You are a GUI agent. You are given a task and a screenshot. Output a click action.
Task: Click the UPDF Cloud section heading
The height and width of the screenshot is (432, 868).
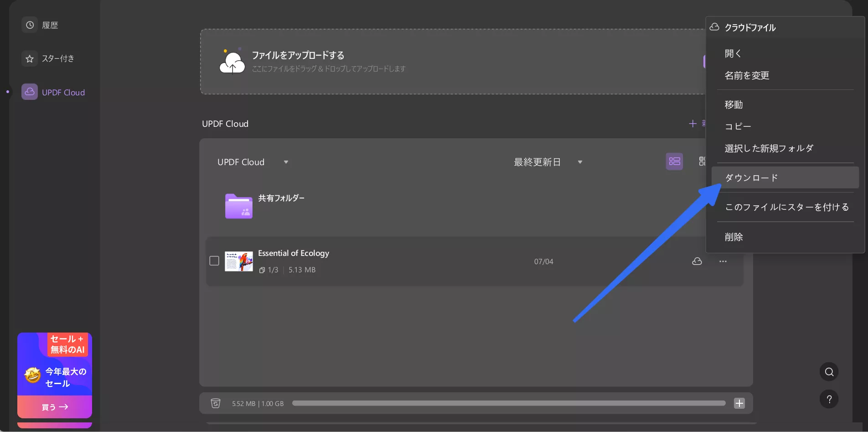pyautogui.click(x=225, y=124)
